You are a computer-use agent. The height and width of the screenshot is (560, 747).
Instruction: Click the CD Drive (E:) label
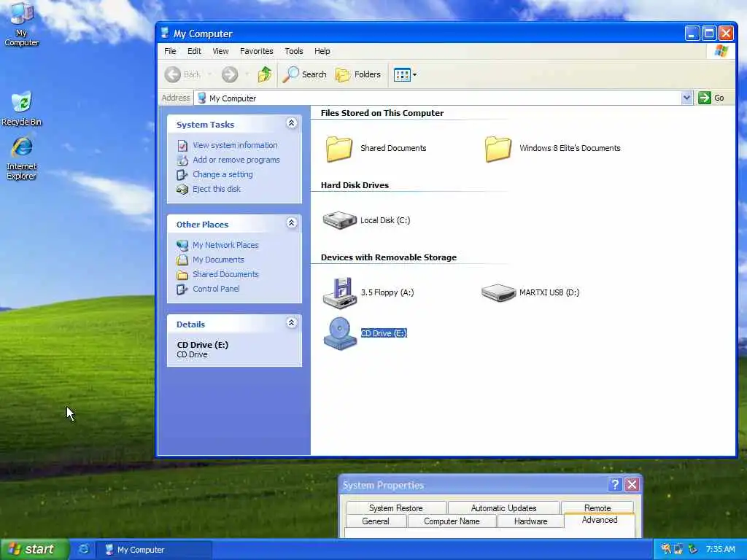click(x=384, y=333)
